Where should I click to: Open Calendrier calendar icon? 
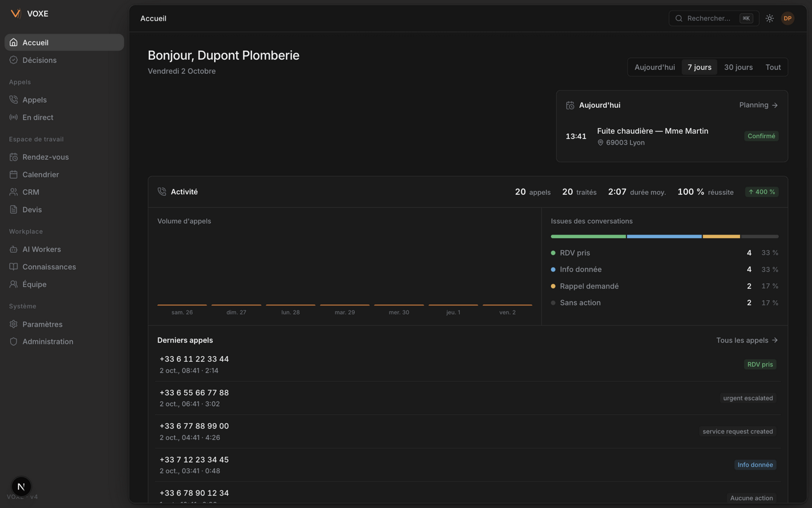tap(14, 174)
